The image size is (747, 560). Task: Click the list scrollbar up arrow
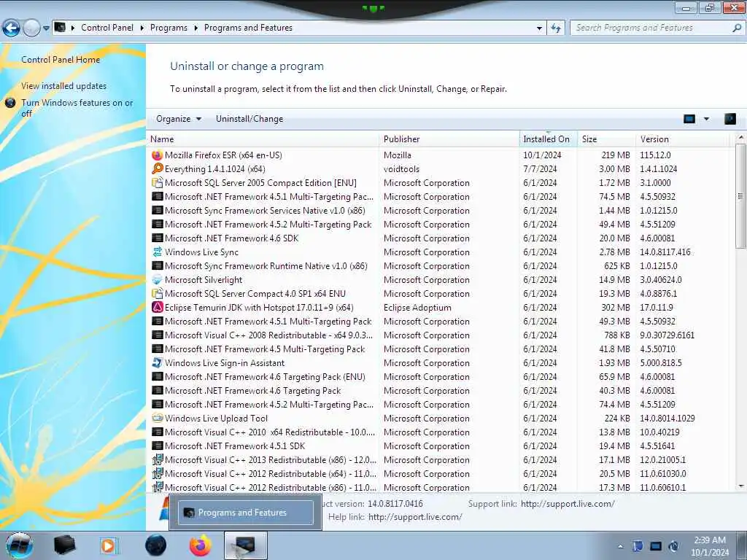click(x=741, y=138)
